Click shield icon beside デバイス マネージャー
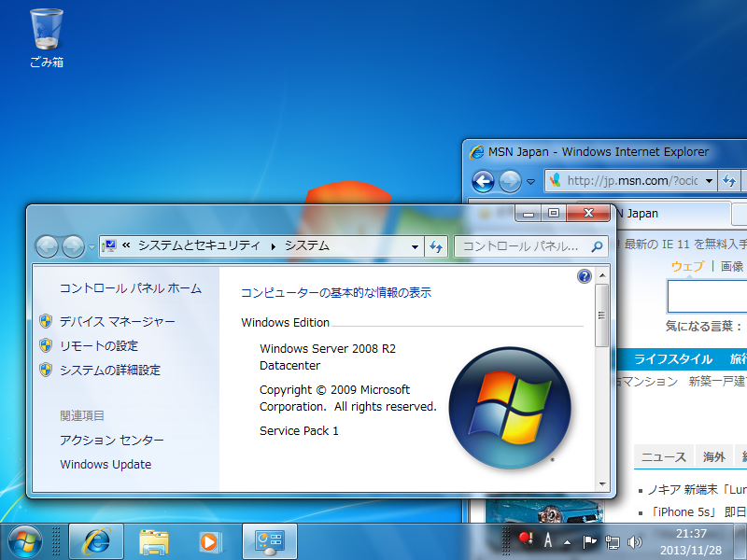The width and height of the screenshot is (747, 560). (46, 321)
